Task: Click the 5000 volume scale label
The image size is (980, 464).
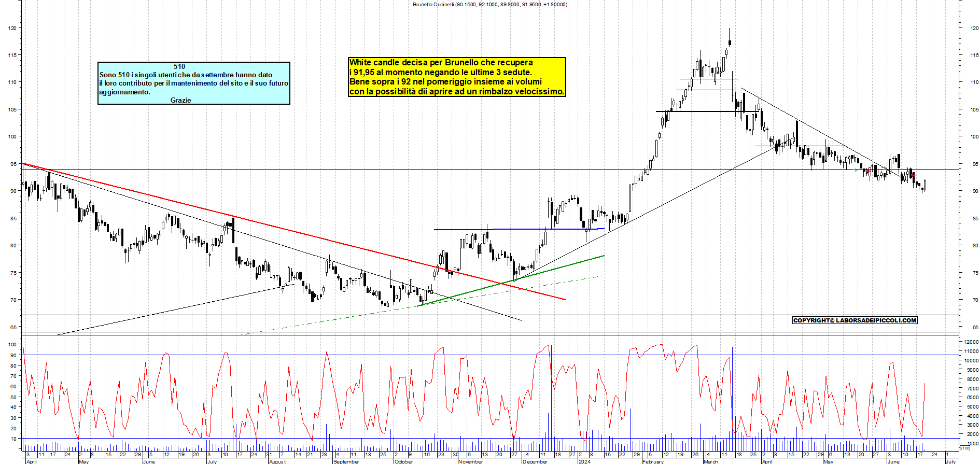Action: point(972,407)
